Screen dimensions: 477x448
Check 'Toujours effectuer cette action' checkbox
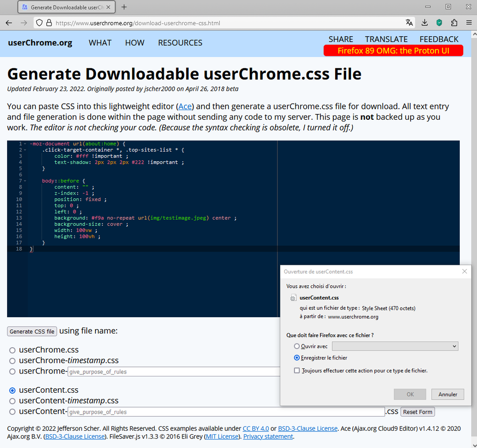pos(297,370)
